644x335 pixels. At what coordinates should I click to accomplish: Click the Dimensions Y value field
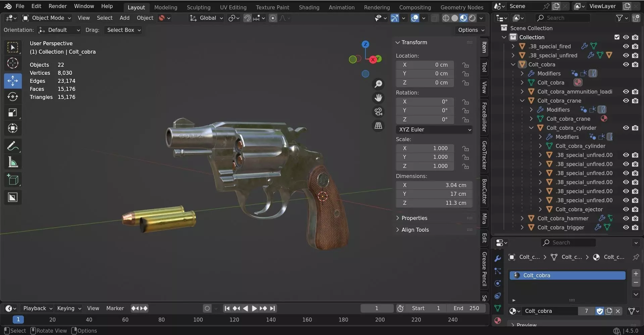point(434,194)
